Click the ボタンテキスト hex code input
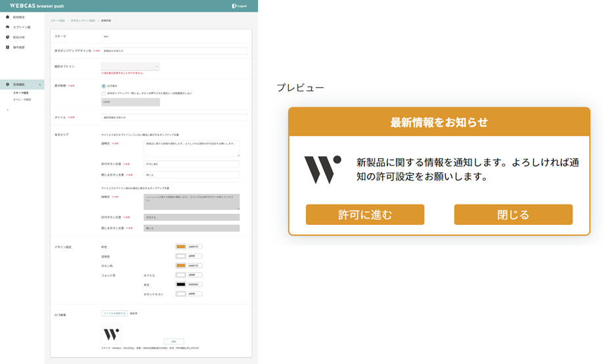The image size is (604, 364). click(x=195, y=294)
